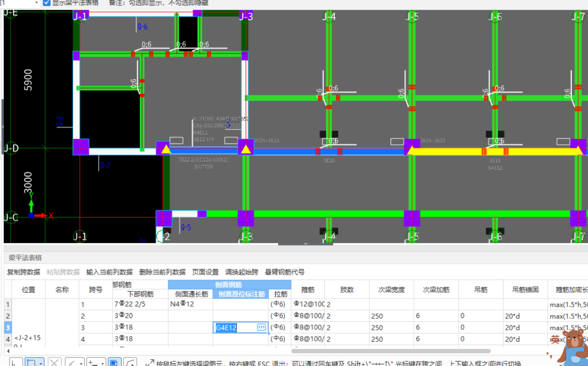Image resolution: width=588 pixels, height=366 pixels.
Task: Click the highlighted blue square icon in bottom toolbar
Action: point(114,362)
